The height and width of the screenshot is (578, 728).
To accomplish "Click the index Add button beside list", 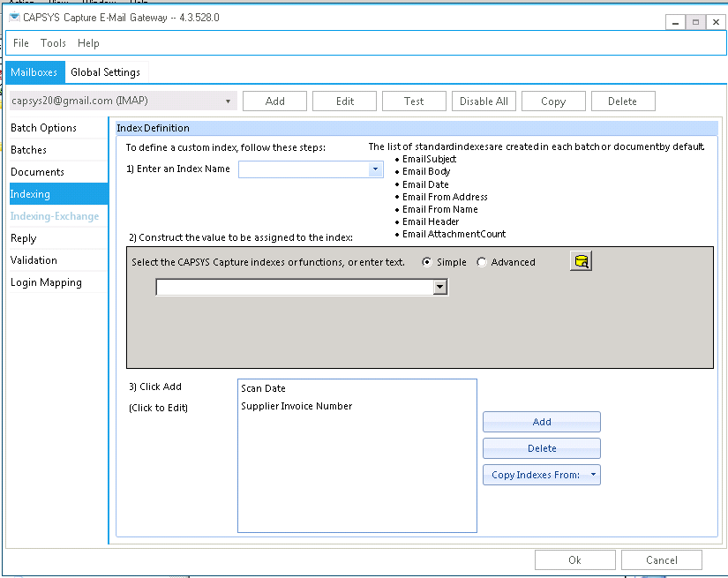I will tap(541, 422).
